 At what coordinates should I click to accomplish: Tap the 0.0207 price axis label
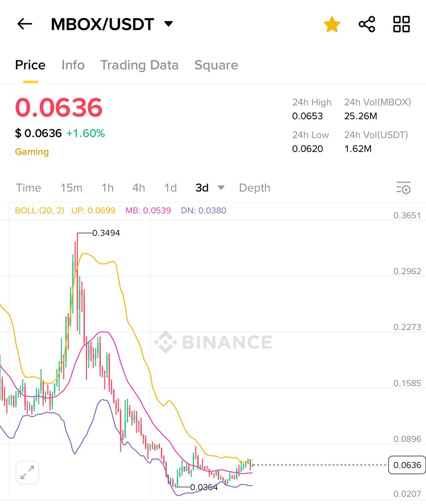tap(407, 494)
